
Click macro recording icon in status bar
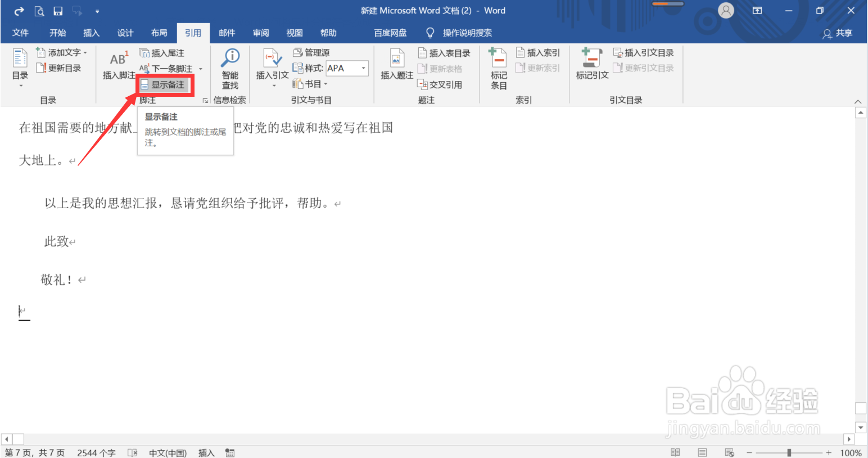pyautogui.click(x=230, y=452)
